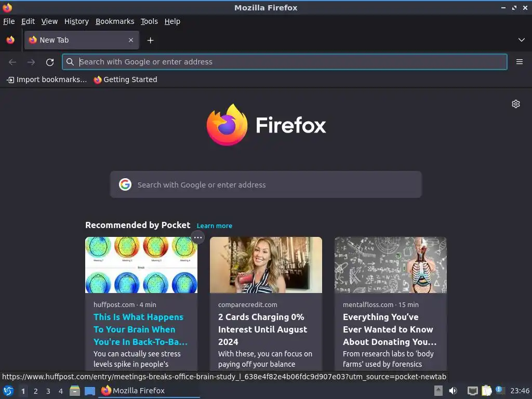532x399 pixels.
Task: Open the comparecredit card thumbnail
Action: click(265, 265)
